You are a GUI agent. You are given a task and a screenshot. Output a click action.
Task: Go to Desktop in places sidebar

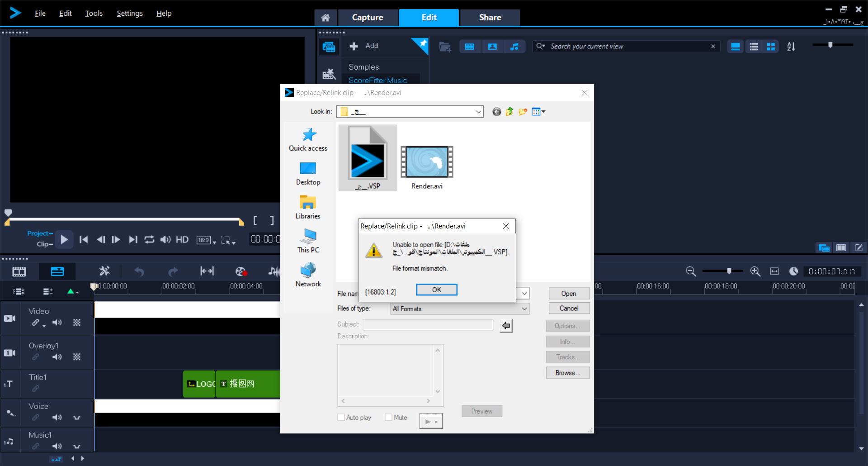coord(308,174)
